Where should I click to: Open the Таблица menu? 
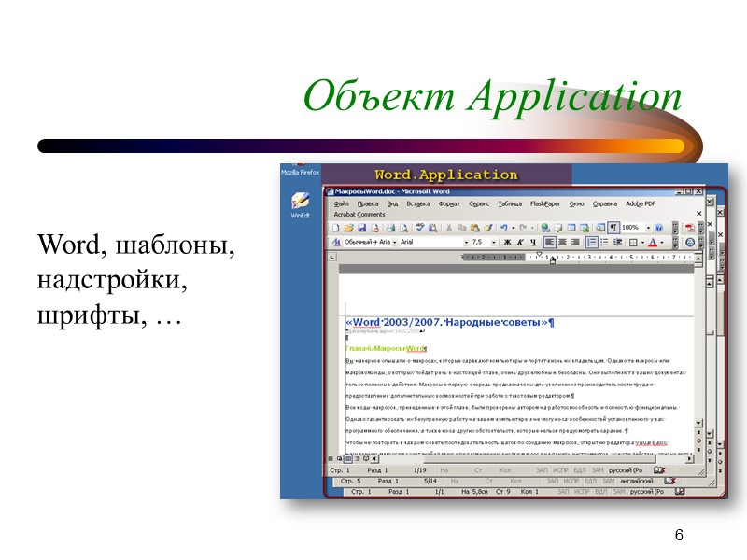(510, 203)
